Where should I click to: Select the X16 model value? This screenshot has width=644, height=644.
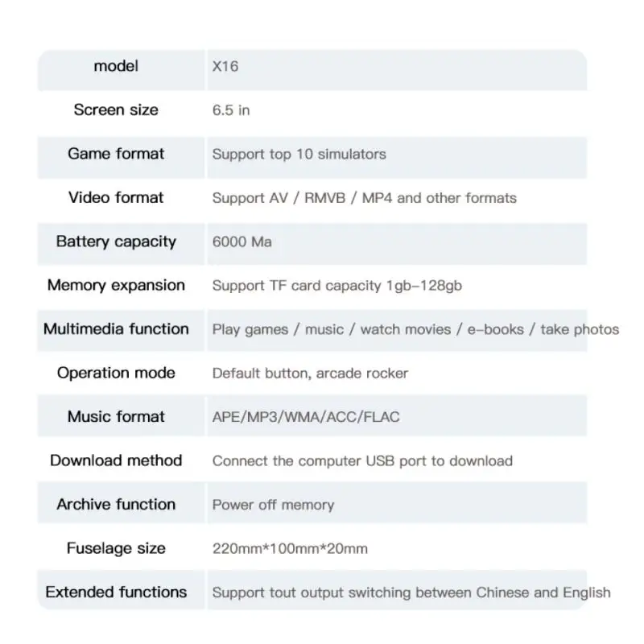click(225, 67)
